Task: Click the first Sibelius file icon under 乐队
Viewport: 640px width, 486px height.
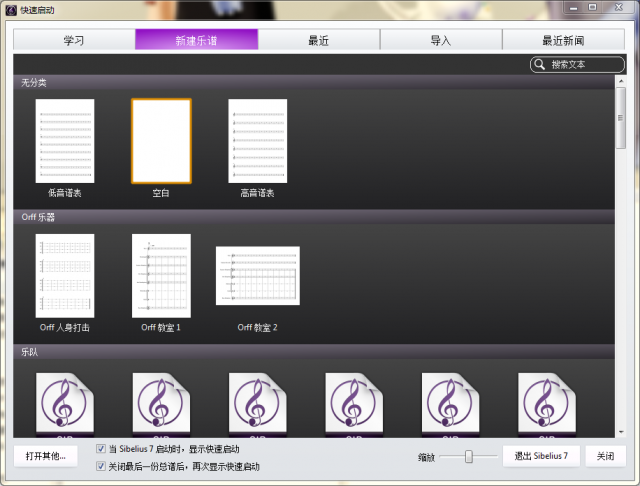Action: point(65,404)
